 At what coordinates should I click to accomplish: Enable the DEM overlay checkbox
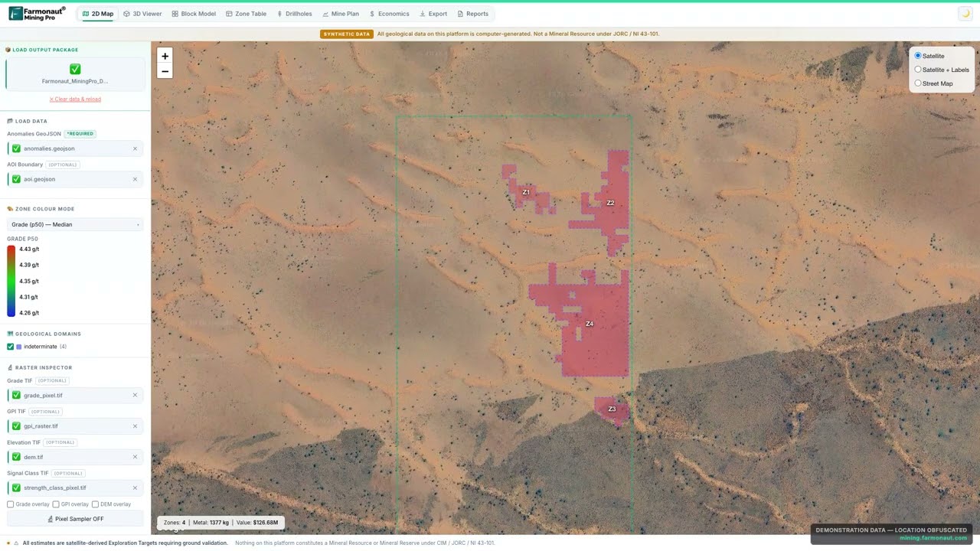pos(95,504)
